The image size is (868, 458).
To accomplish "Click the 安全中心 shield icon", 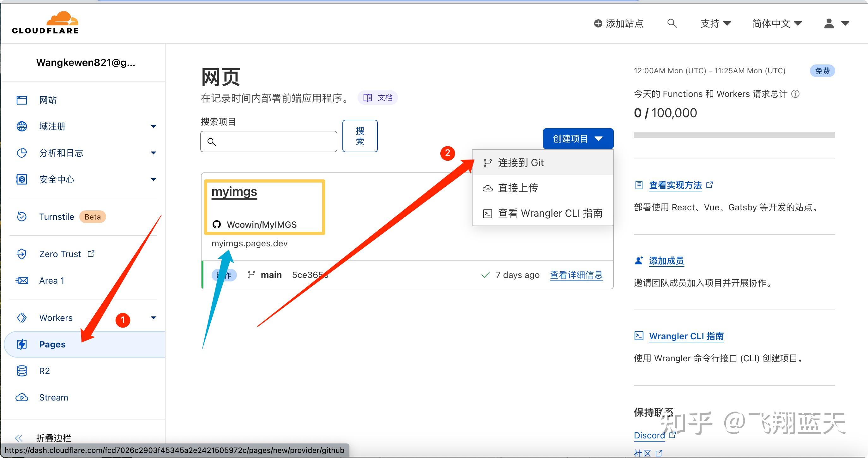I will pos(22,179).
